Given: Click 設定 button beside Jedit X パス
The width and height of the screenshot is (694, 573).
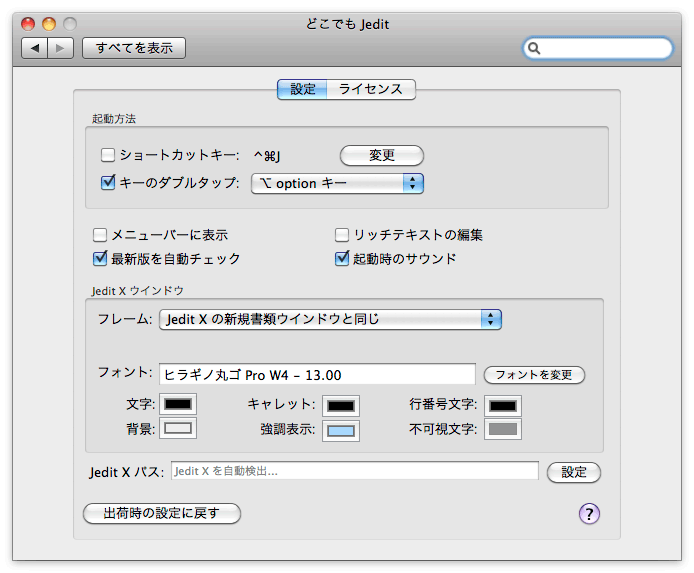Looking at the screenshot, I should (574, 472).
